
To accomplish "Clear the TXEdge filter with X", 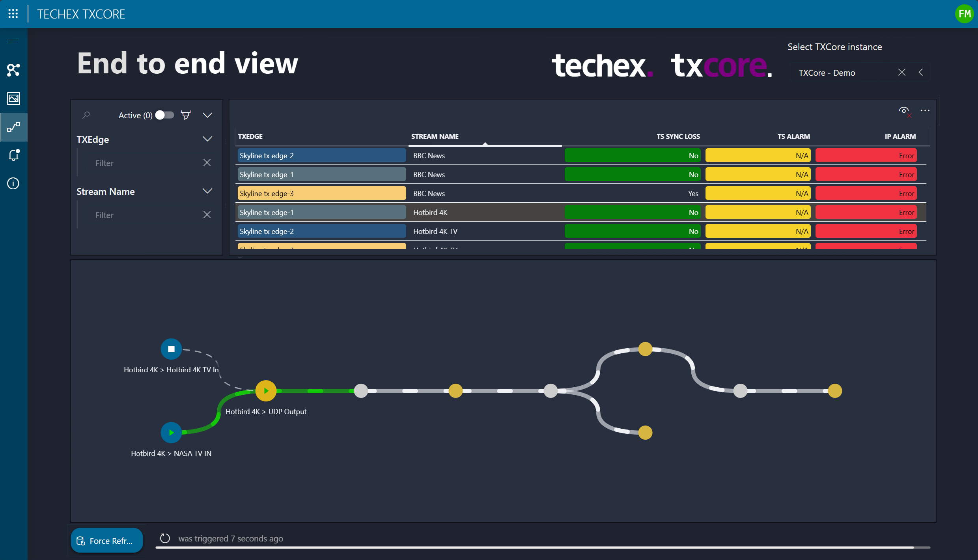I will click(x=207, y=162).
